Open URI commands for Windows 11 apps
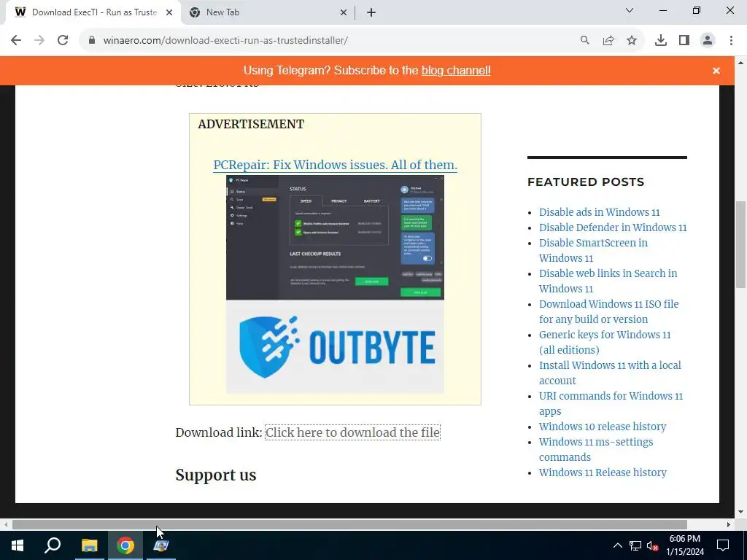 [x=611, y=403]
